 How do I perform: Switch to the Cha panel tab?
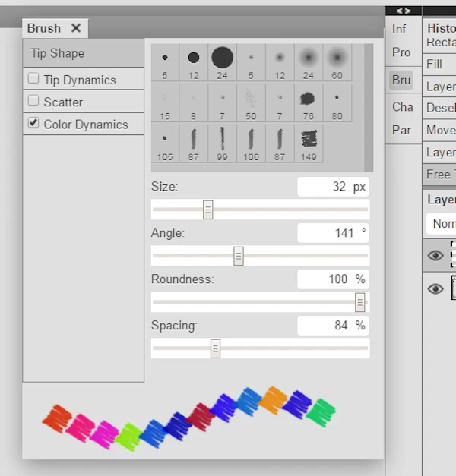403,107
